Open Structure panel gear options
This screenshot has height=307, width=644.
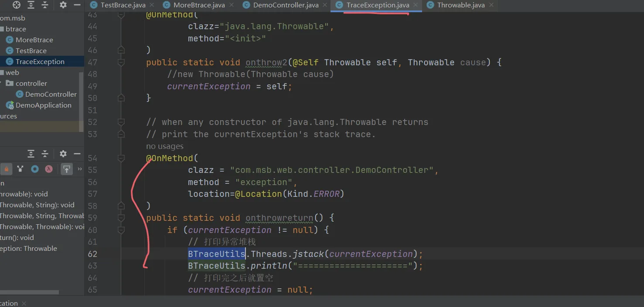point(63,154)
